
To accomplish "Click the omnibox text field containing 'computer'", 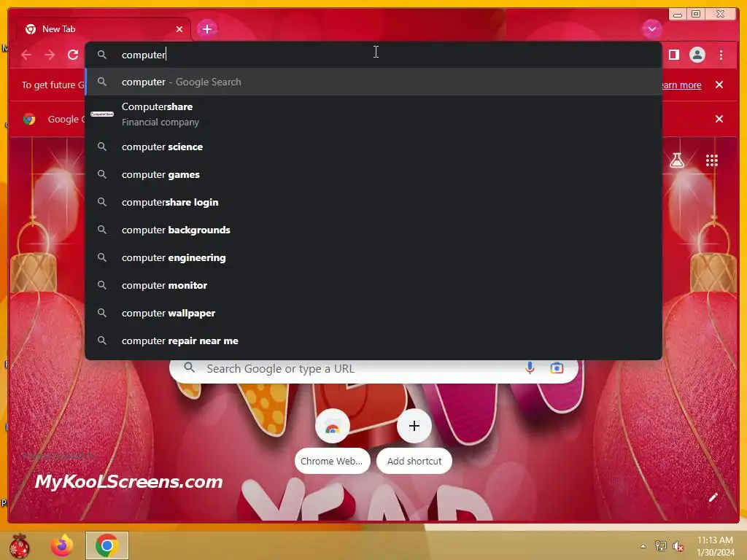I will click(x=373, y=54).
